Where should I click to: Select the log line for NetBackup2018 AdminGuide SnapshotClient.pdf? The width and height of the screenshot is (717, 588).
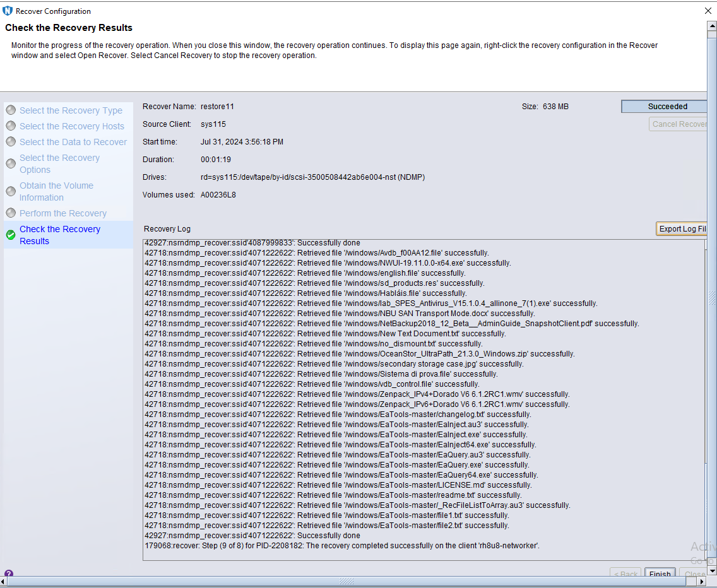tap(392, 323)
